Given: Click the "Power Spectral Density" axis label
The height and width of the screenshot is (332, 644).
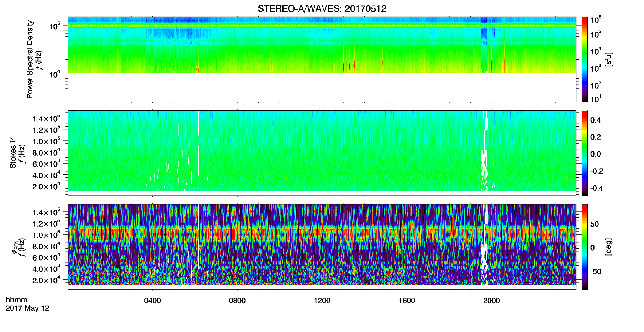Looking at the screenshot, I should click(x=30, y=59).
